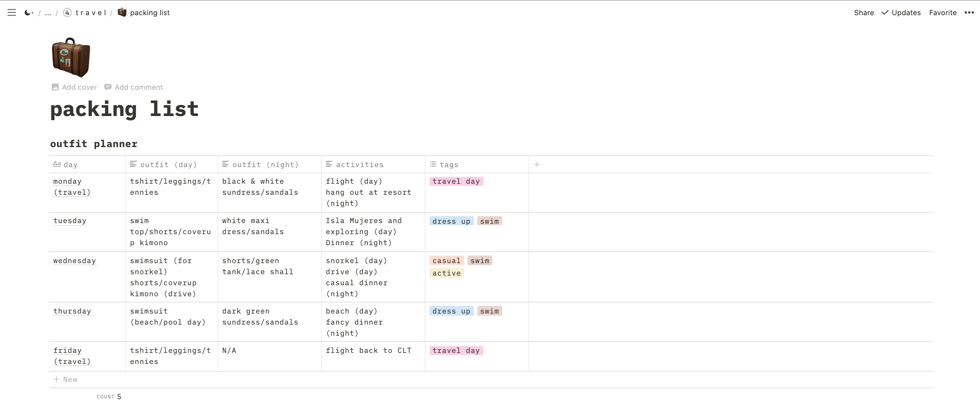
Task: Open the activities column header menu
Action: [x=359, y=165]
